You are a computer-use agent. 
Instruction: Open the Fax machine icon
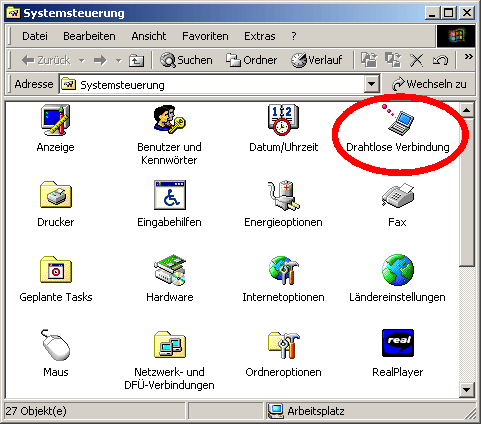point(398,195)
